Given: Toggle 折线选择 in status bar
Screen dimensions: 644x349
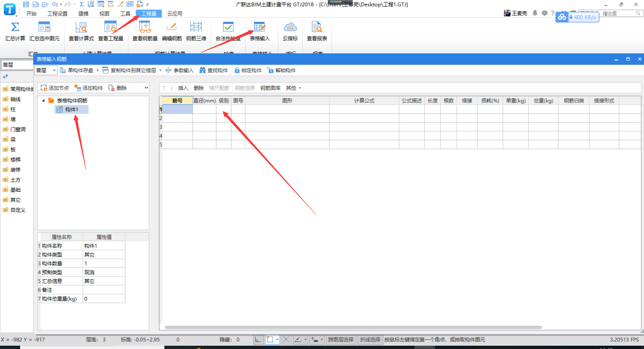Looking at the screenshot, I should click(370, 340).
